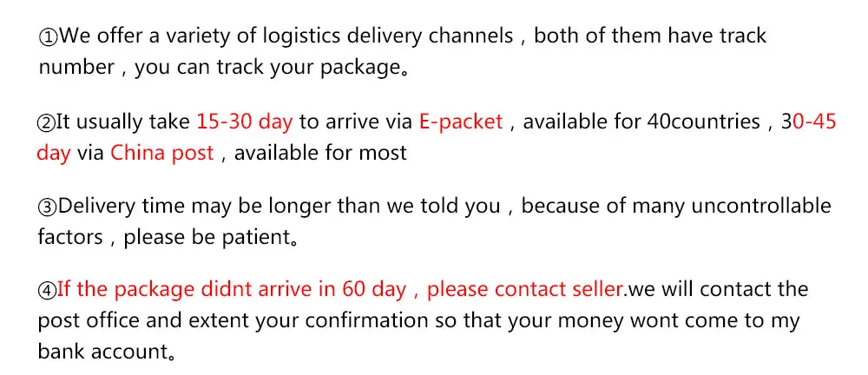This screenshot has height=375, width=868.
Task: Click 'available for most' text
Action: coord(320,153)
